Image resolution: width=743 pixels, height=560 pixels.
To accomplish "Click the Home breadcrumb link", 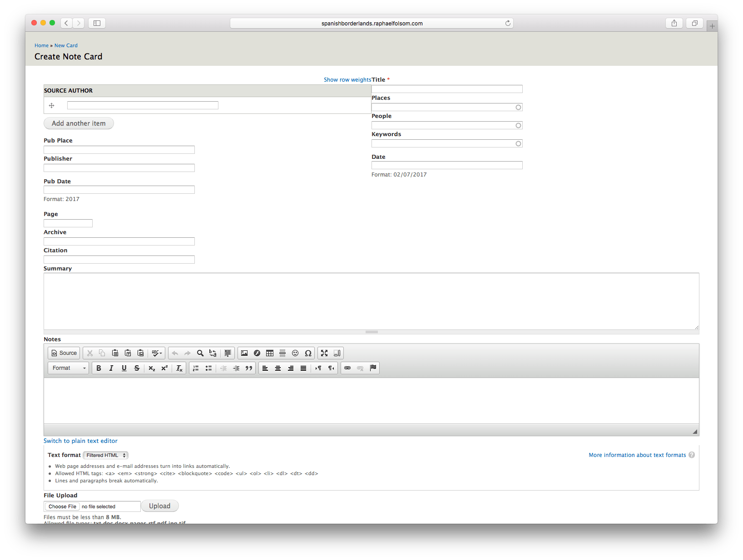I will [x=41, y=45].
